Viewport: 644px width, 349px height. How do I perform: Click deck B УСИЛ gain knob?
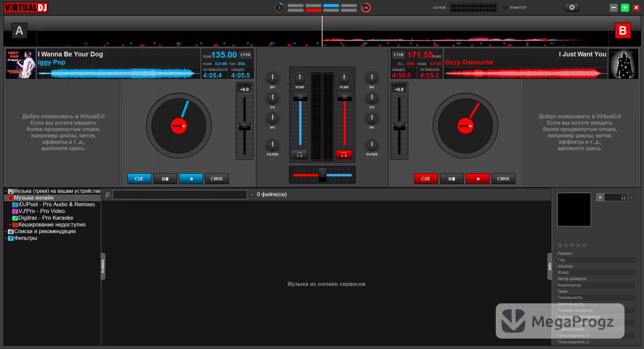tap(344, 79)
